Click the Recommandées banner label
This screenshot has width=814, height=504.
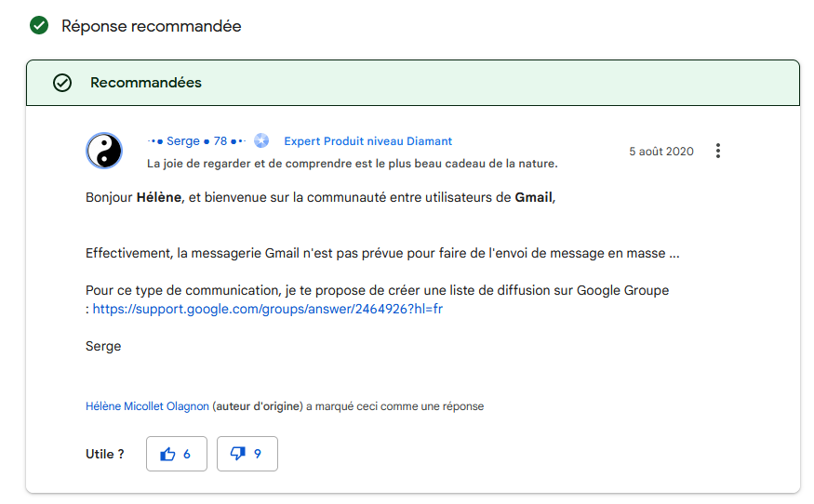tap(146, 83)
